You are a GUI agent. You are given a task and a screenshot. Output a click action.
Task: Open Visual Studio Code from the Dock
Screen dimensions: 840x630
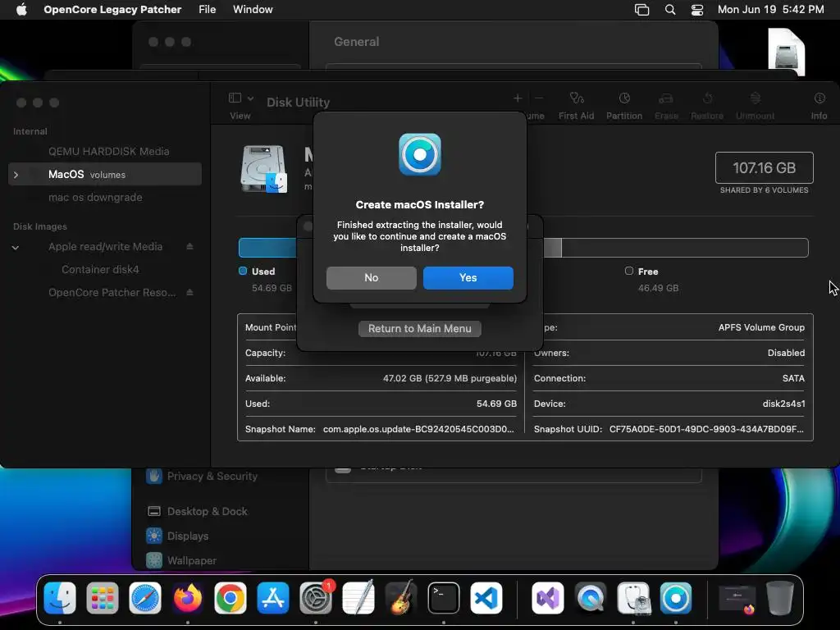(486, 598)
